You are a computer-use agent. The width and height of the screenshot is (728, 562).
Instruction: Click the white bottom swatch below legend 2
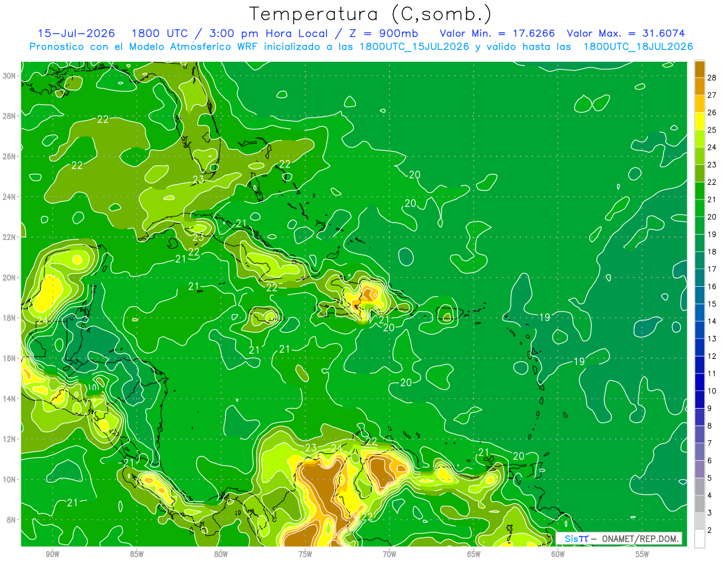click(x=699, y=539)
